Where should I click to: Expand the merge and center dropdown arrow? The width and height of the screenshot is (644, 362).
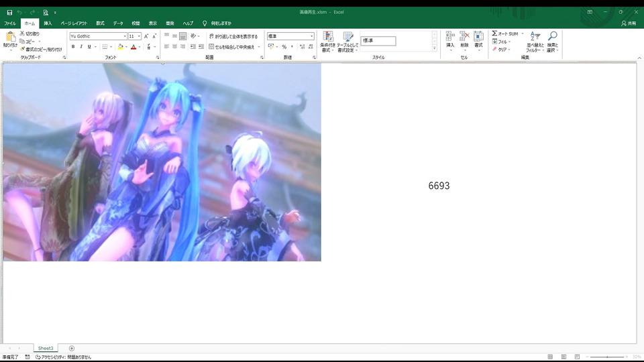(259, 47)
